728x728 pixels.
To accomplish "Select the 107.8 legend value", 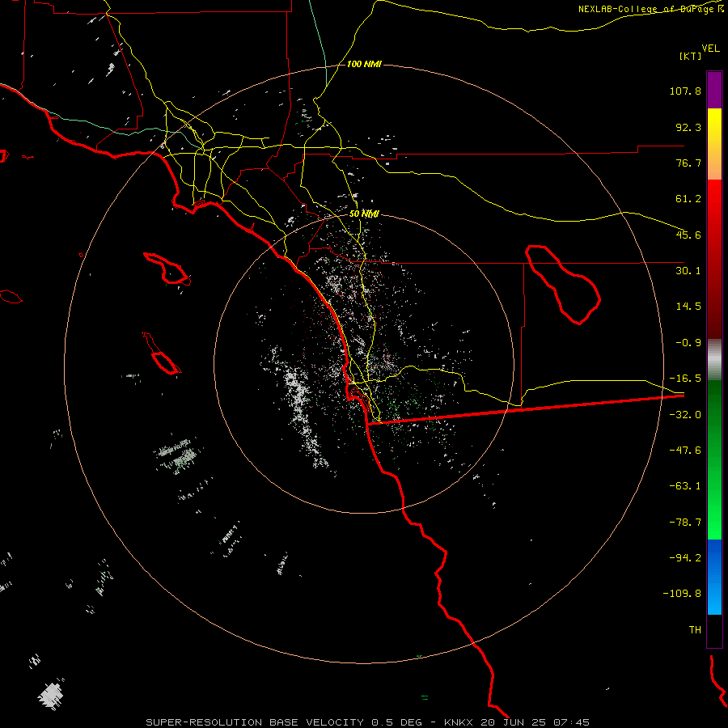I will point(685,91).
